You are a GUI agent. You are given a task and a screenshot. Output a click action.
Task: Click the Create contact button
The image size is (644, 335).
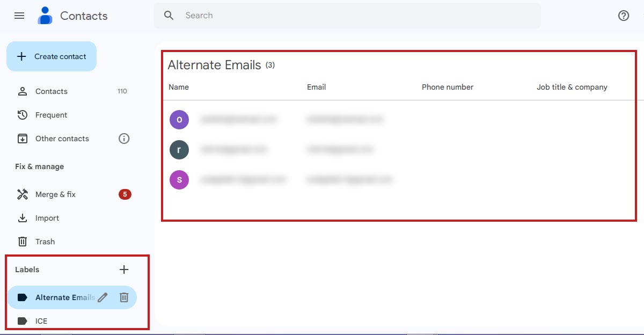click(x=51, y=56)
